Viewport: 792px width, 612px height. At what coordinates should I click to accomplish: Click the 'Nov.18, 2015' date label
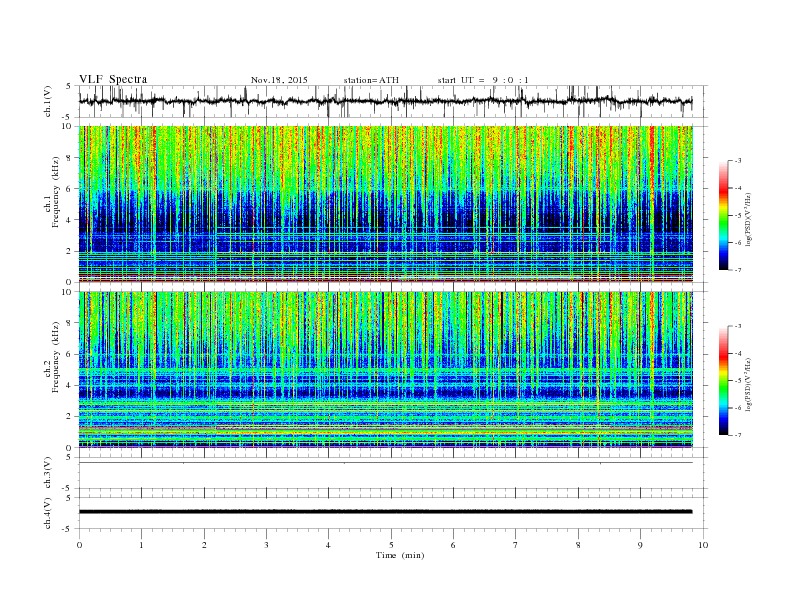pos(279,80)
